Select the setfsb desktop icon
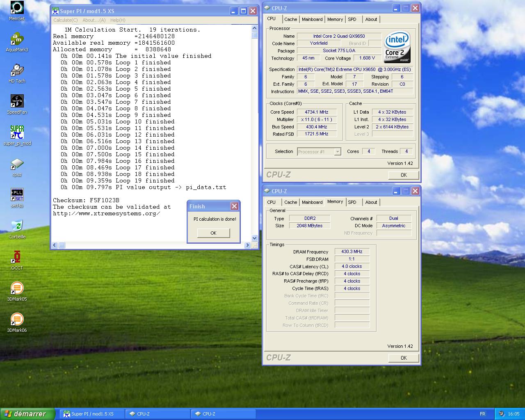This screenshot has width=525, height=420. 17,198
